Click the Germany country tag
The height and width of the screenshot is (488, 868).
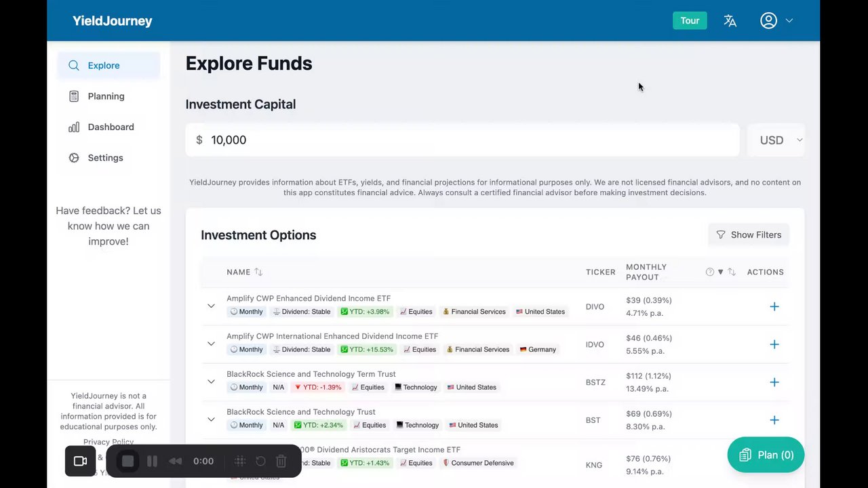[538, 350]
